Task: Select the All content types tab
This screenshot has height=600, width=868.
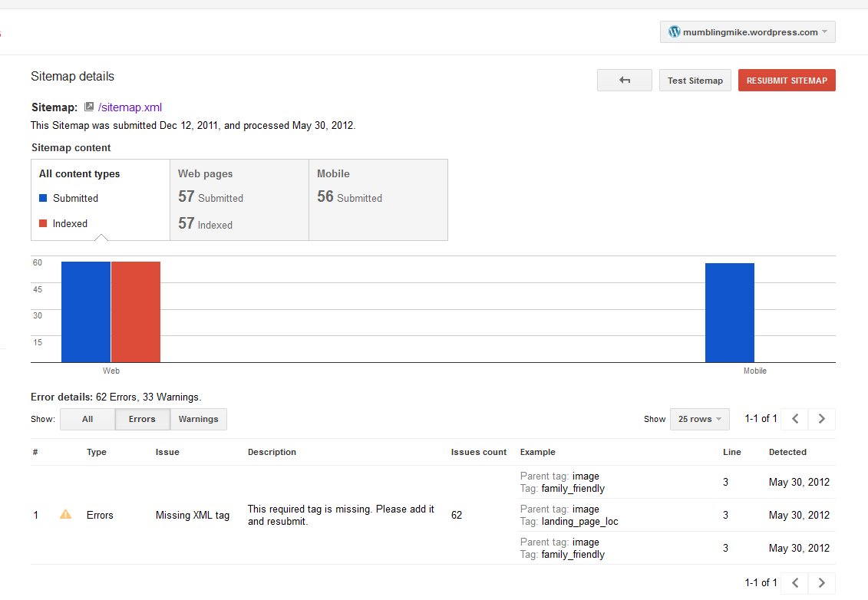Action: 100,199
